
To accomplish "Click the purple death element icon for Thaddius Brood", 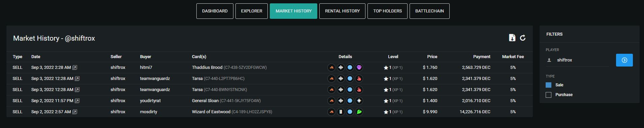I will point(359,68).
